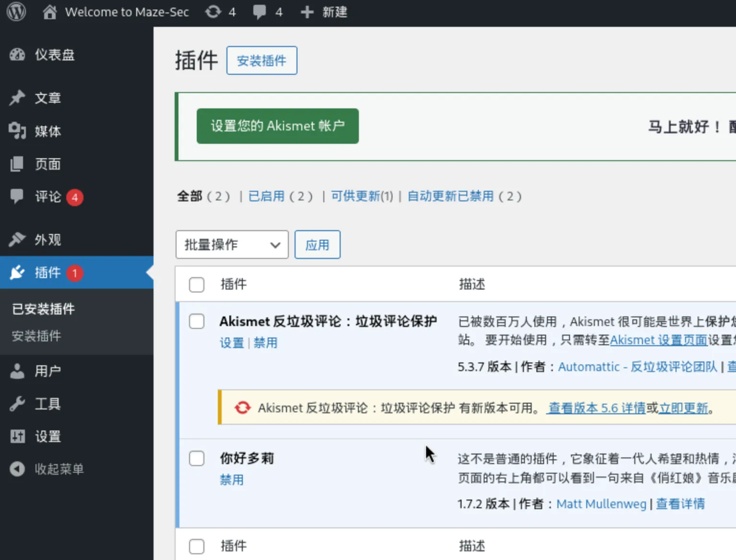Open the comments bubble icon in admin bar
736x560 pixels.
pyautogui.click(x=260, y=12)
